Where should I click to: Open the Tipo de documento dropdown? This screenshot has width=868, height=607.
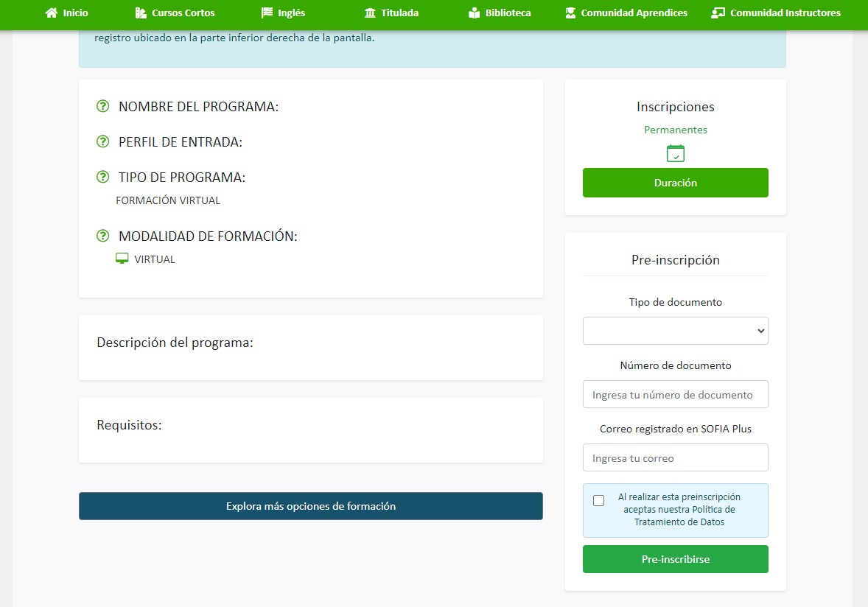(x=675, y=330)
